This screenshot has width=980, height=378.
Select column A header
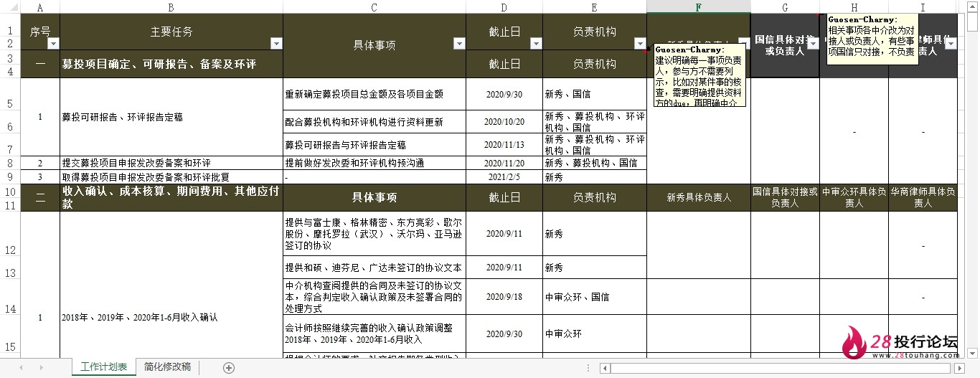[x=40, y=7]
